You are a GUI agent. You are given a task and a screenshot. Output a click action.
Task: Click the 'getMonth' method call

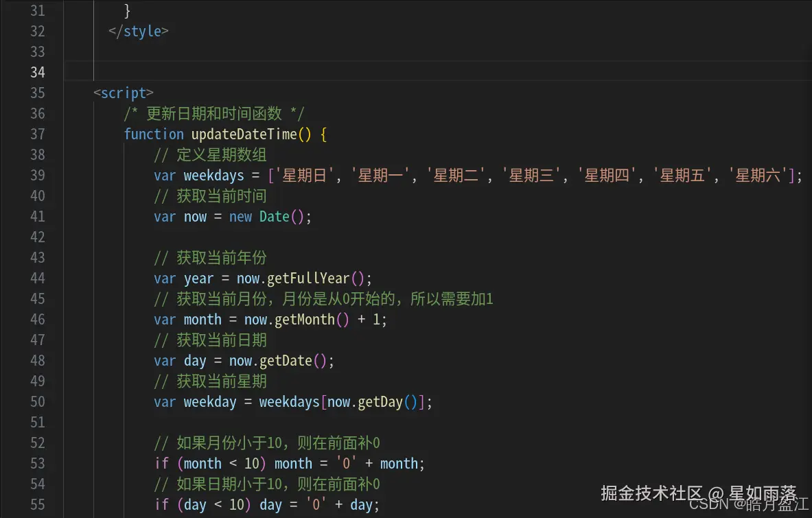coord(305,319)
